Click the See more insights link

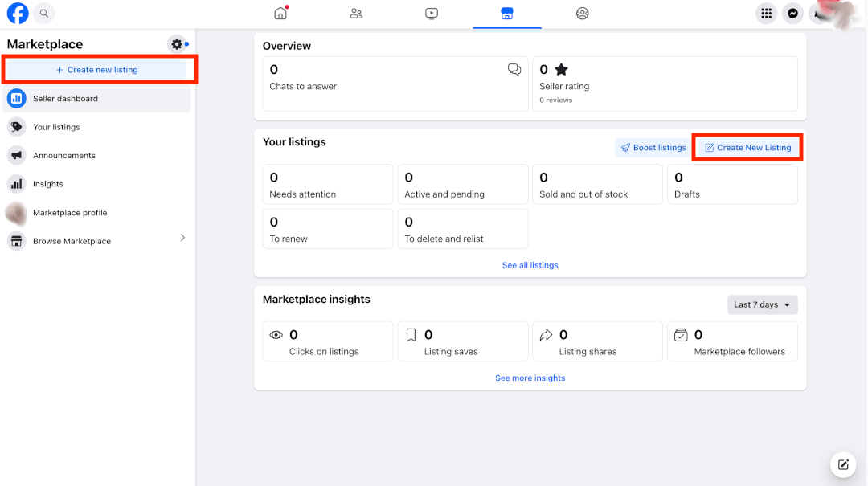coord(530,378)
